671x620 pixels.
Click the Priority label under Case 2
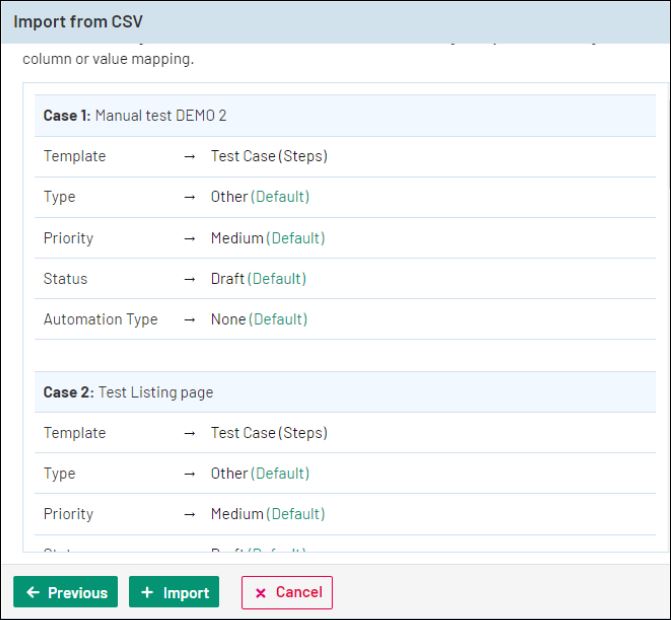[x=68, y=514]
